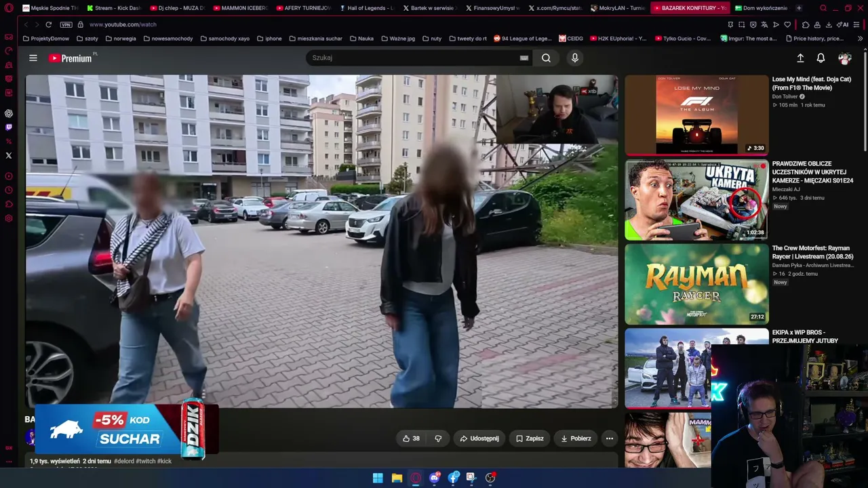868x488 pixels.
Task: Switch to the MokryLAN tab
Action: pyautogui.click(x=618, y=8)
